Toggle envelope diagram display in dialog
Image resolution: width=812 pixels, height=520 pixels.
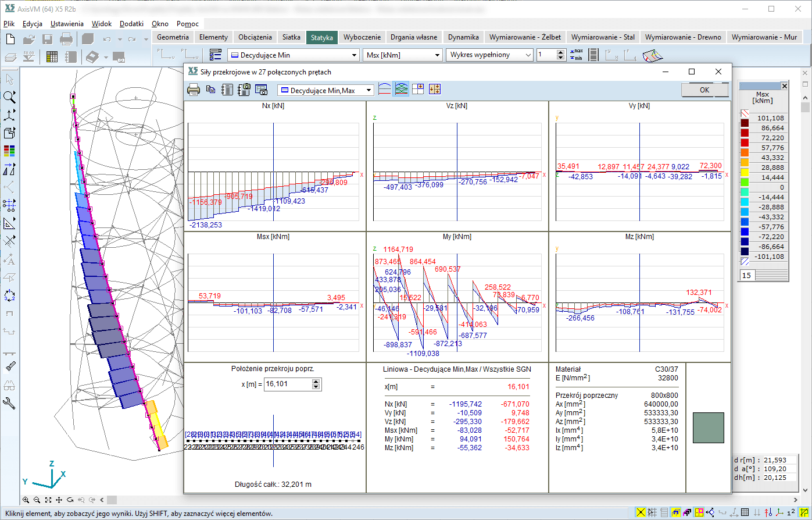tap(401, 90)
